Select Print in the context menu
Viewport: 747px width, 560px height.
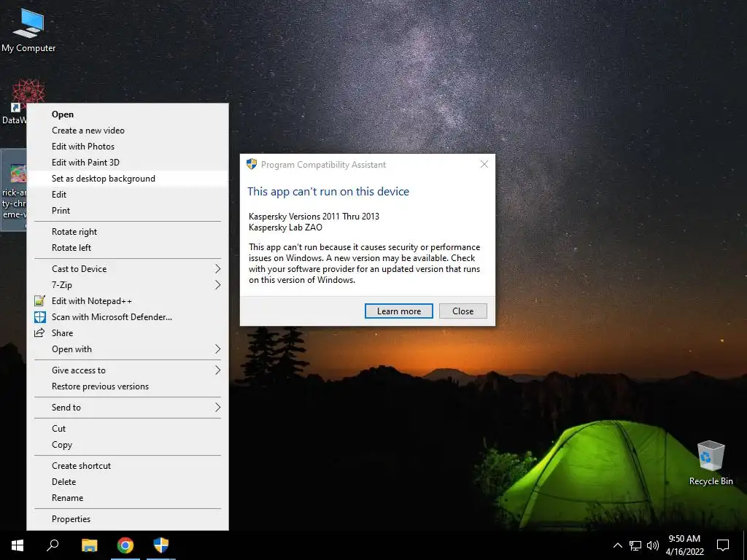[x=128, y=211]
